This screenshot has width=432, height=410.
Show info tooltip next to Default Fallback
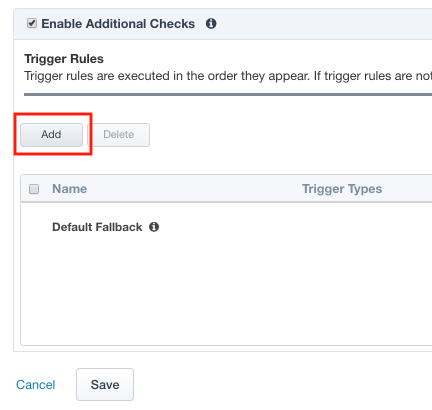pyautogui.click(x=154, y=227)
